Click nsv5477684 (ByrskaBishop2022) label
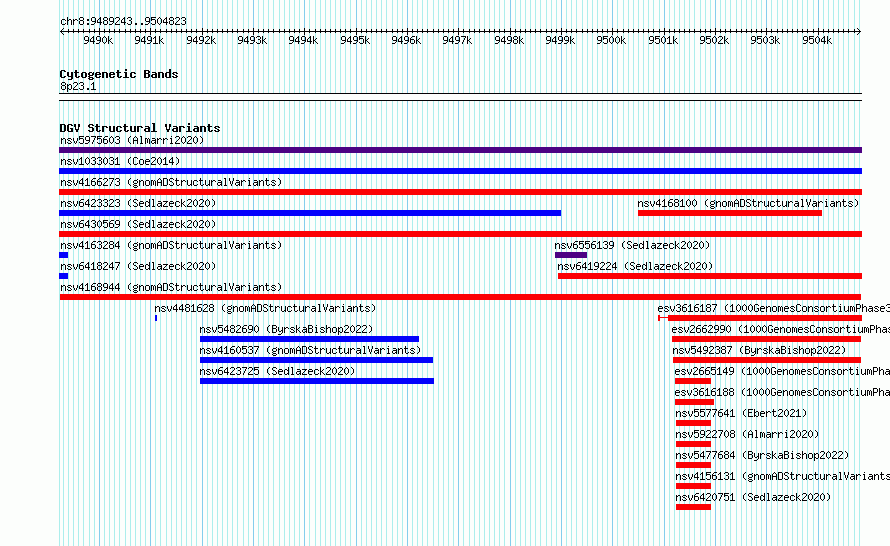 point(762,455)
